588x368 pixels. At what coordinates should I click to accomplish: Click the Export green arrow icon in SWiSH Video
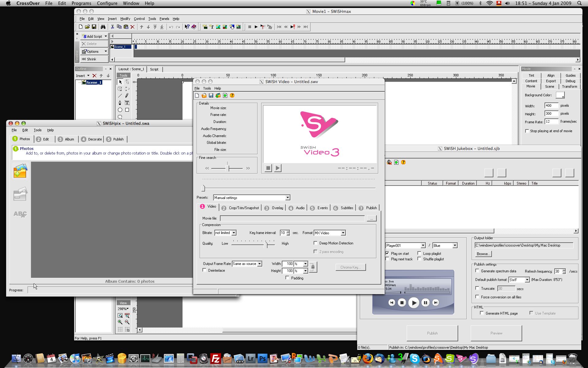click(x=225, y=96)
